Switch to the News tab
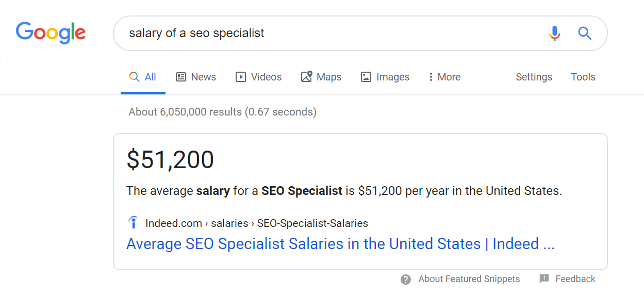Image resolution: width=644 pixels, height=295 pixels. 195,77
